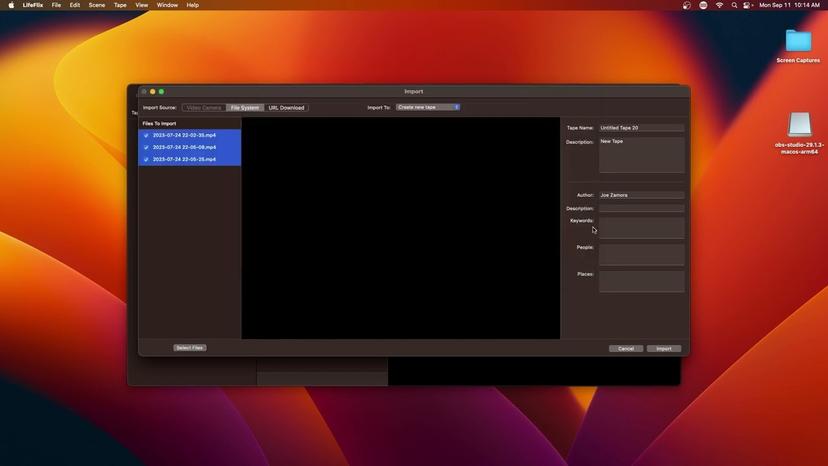Select the File System import source
Viewport: 828px width, 466px height.
click(x=244, y=107)
